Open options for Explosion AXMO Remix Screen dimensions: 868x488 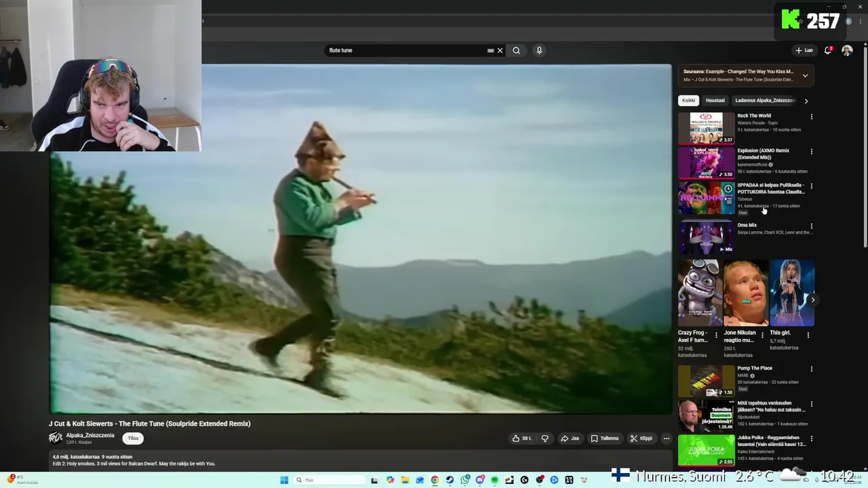[x=811, y=151]
